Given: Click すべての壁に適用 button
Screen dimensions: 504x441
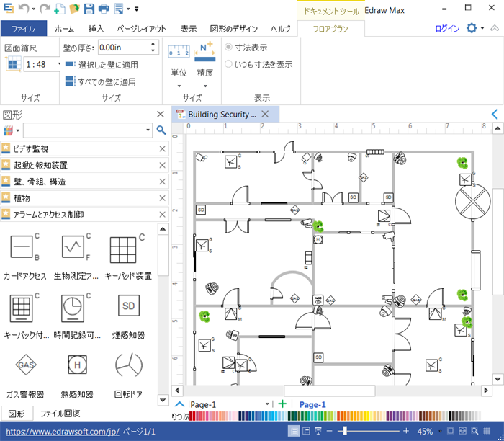Looking at the screenshot, I should click(101, 81).
